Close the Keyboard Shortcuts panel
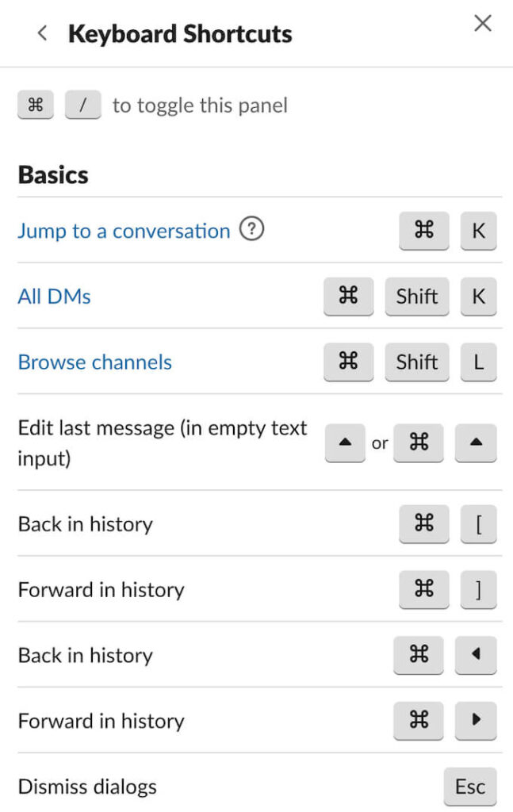This screenshot has height=812, width=513. coord(483,24)
